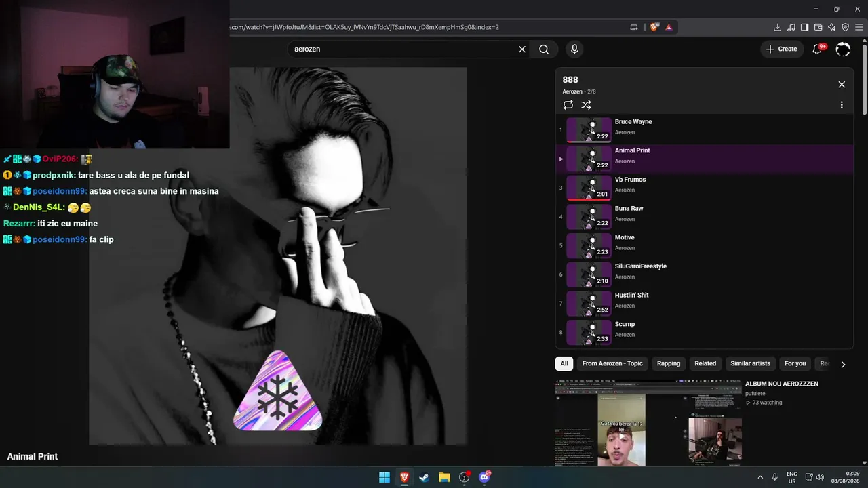Open the Windows Start menu
Screen dimensions: 868x488
point(384,477)
